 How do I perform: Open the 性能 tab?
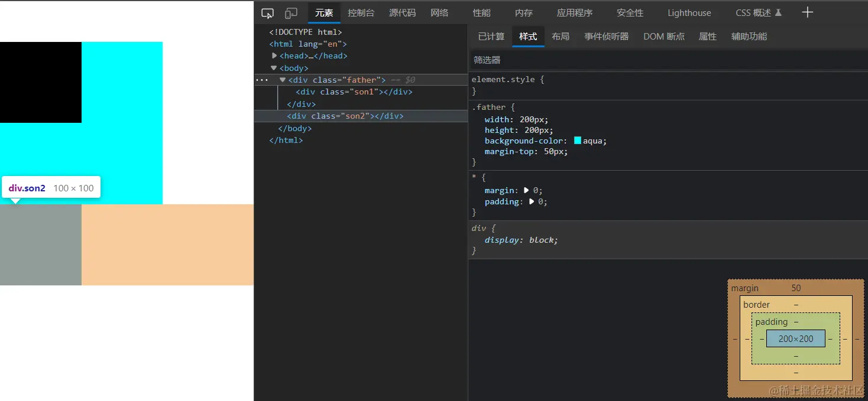click(481, 13)
